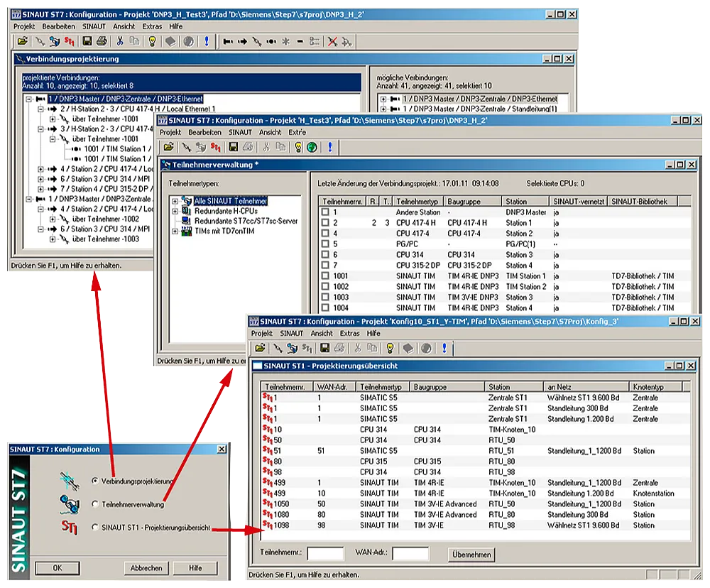Viewport: 710px width, 588px height.
Task: Click Teilnehmernr. input field in Projektierungsübersicht
Action: click(325, 554)
